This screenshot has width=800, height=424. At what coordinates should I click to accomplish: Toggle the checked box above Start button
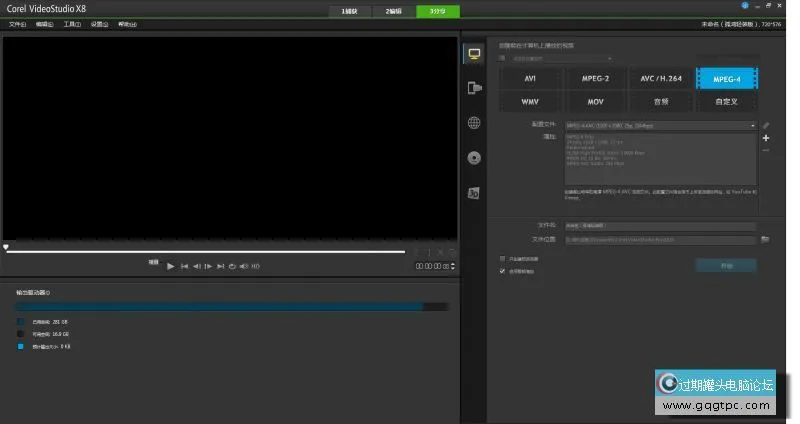502,271
